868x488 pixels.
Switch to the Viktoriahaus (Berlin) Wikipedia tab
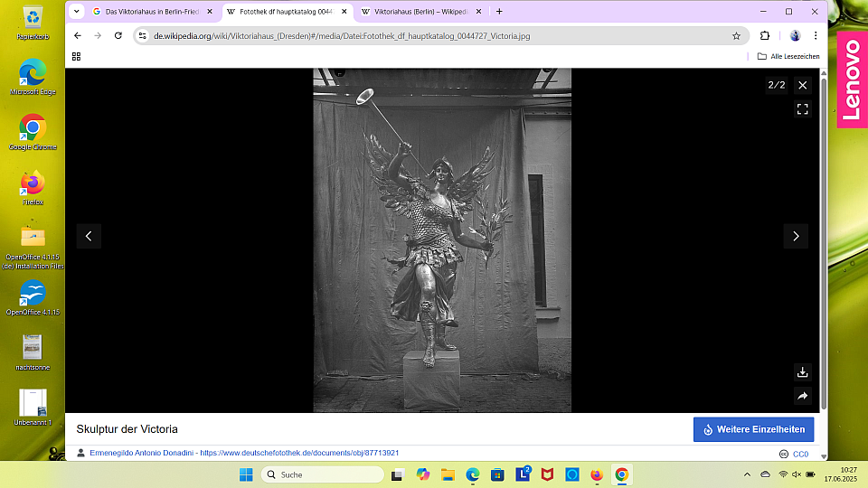[420, 12]
